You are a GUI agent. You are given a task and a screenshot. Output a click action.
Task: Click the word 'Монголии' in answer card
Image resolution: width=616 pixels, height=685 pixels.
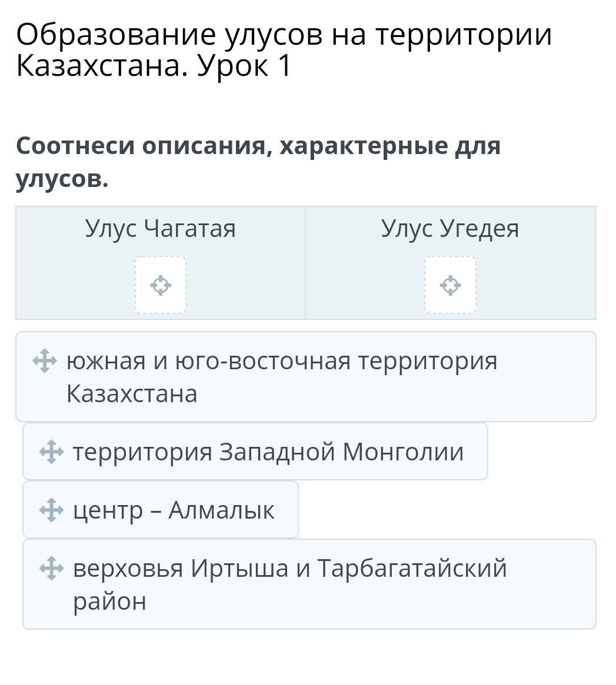[x=403, y=452]
